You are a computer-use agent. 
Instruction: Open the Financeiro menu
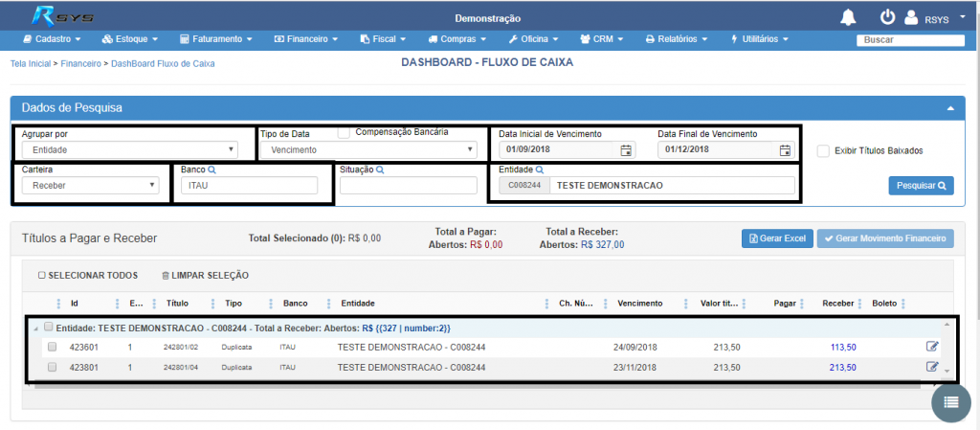coord(305,39)
